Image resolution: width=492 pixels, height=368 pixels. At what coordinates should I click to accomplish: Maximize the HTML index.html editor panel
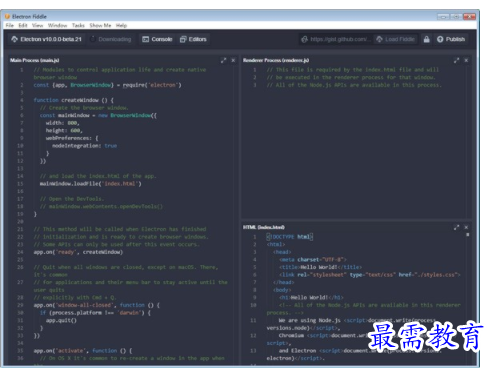pyautogui.click(x=456, y=227)
